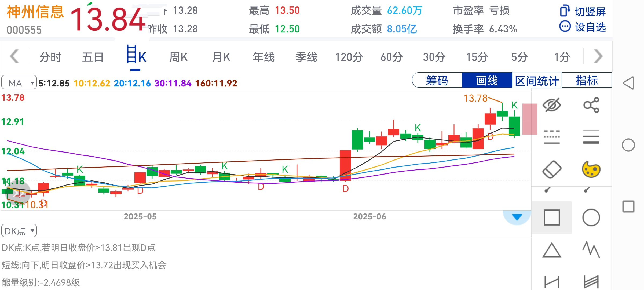Open the 1分 chart tab
This screenshot has height=290, width=644.
click(562, 57)
